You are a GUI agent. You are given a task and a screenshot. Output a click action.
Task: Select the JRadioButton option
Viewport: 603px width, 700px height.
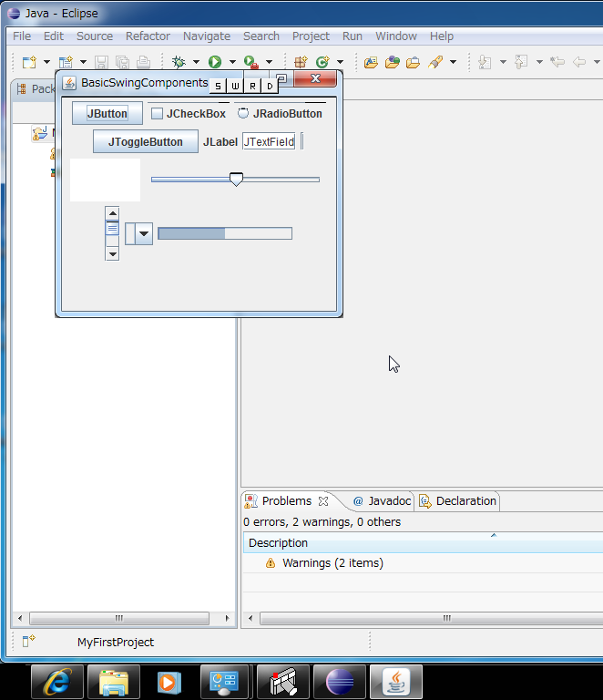(x=243, y=114)
